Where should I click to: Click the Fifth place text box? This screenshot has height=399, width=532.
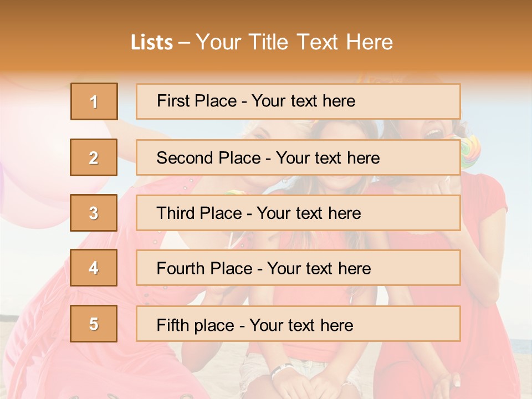298,324
